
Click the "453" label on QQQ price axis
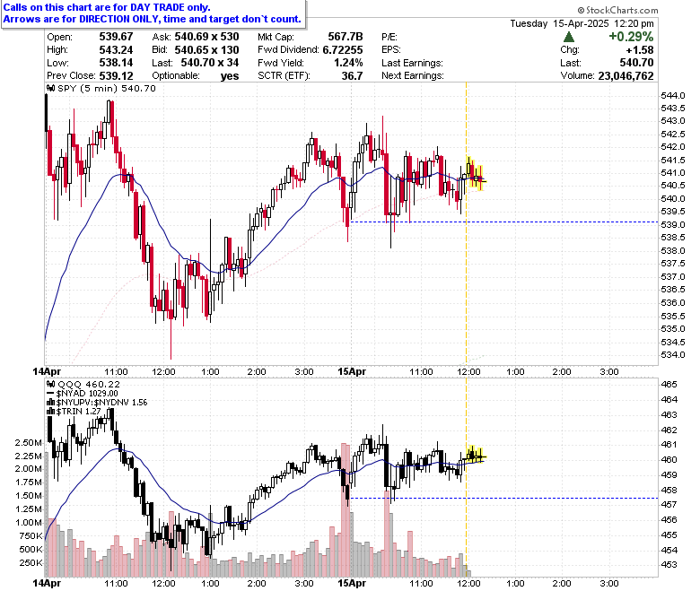click(669, 564)
